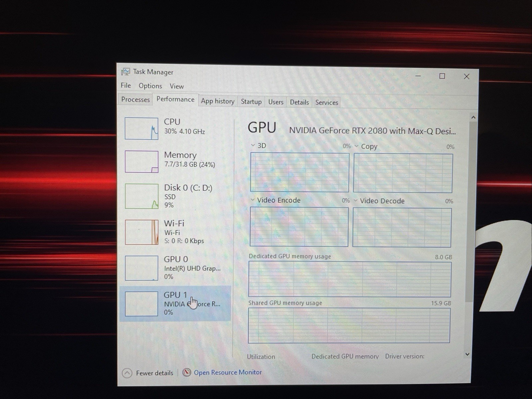Select the Wi-Fi throughput mini graph
This screenshot has height=399, width=532.
pos(141,232)
